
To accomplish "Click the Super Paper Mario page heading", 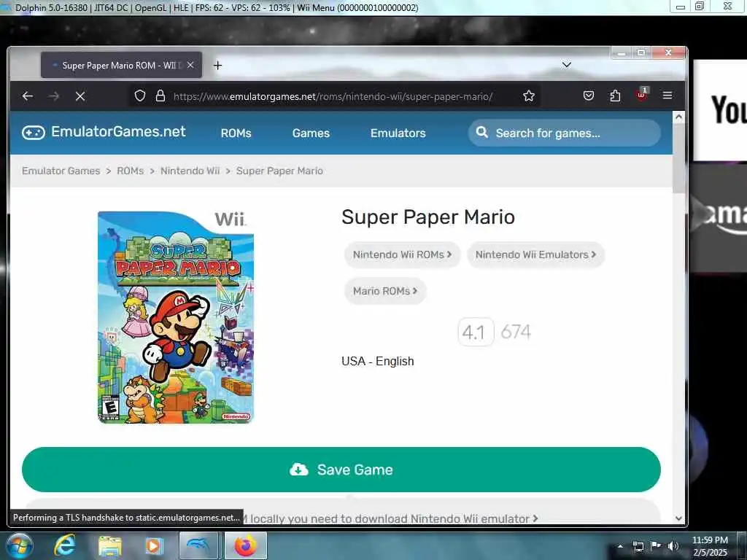I will [x=427, y=217].
